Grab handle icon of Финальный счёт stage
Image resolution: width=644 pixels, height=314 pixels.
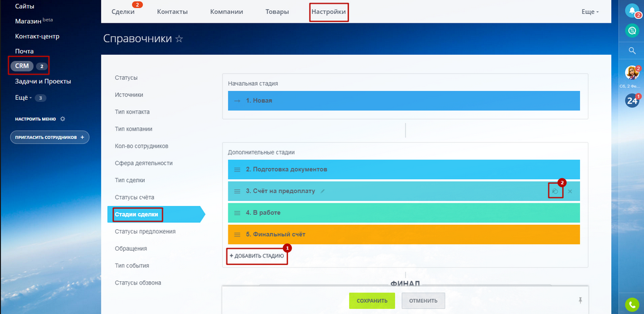pyautogui.click(x=237, y=234)
